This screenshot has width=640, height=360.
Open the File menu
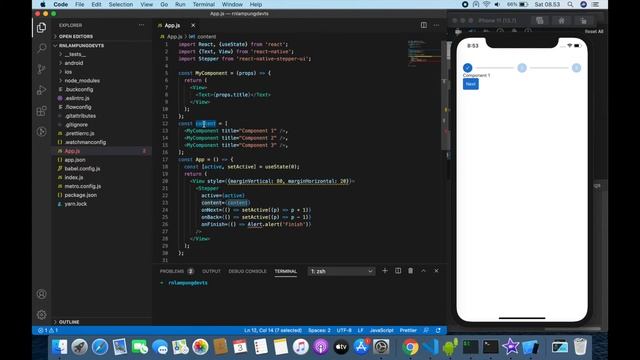(x=80, y=4)
